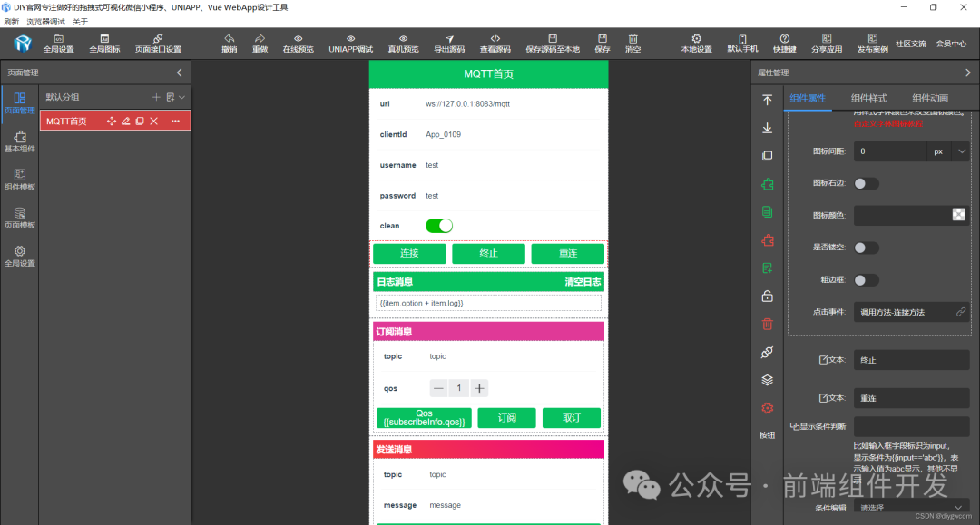The width and height of the screenshot is (980, 525).
Task: Open the 关于 menu
Action: [80, 22]
